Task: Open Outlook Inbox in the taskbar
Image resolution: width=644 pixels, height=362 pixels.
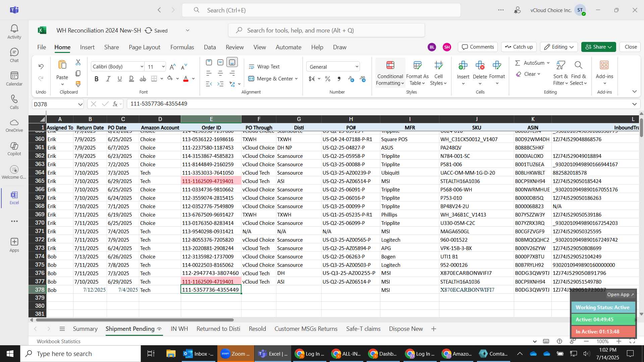Action: click(199, 354)
